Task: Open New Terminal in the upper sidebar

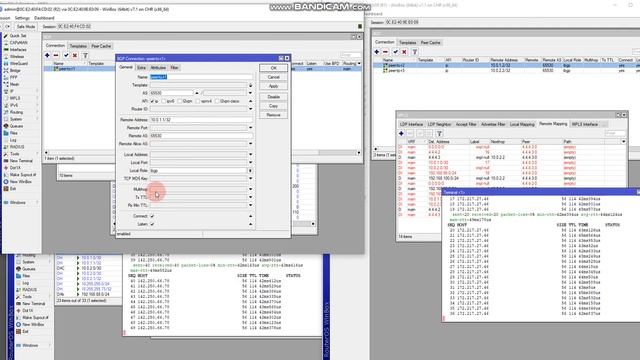Action: coord(21,161)
